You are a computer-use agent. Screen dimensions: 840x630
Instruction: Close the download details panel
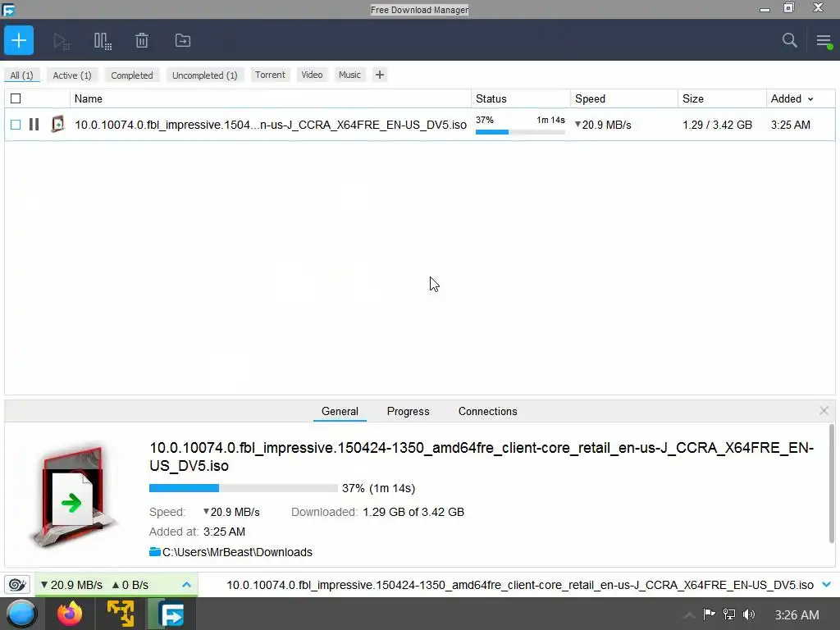824,410
